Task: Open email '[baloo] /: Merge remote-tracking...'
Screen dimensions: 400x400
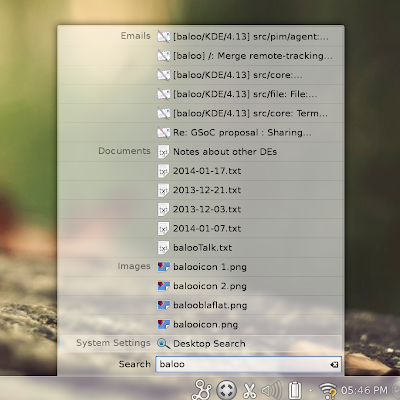Action: pyautogui.click(x=201, y=56)
